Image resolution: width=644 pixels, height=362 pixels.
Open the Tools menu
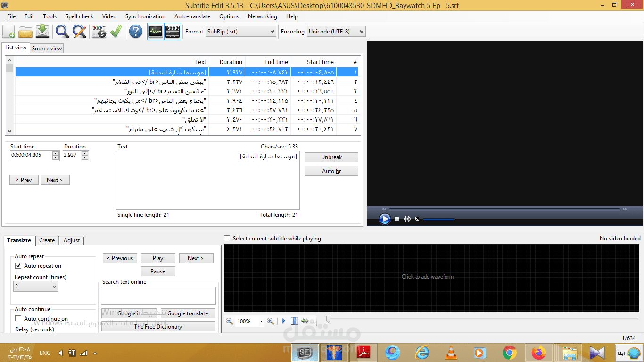click(50, 16)
